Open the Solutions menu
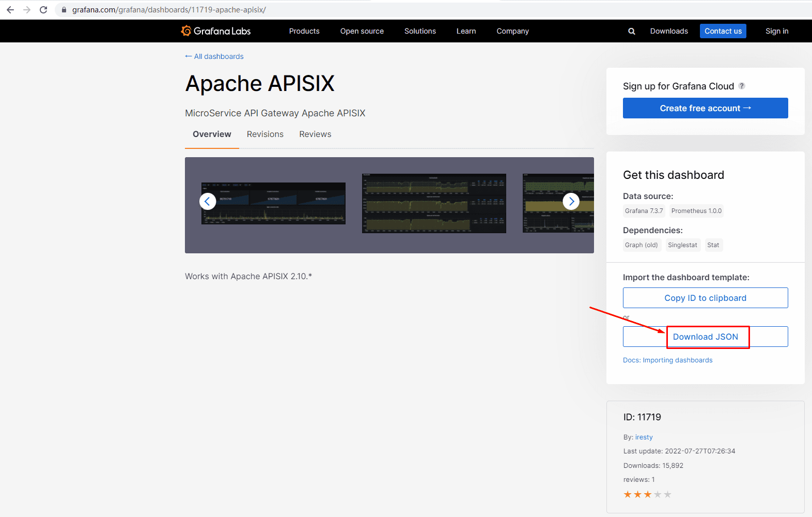The image size is (812, 517). 420,31
